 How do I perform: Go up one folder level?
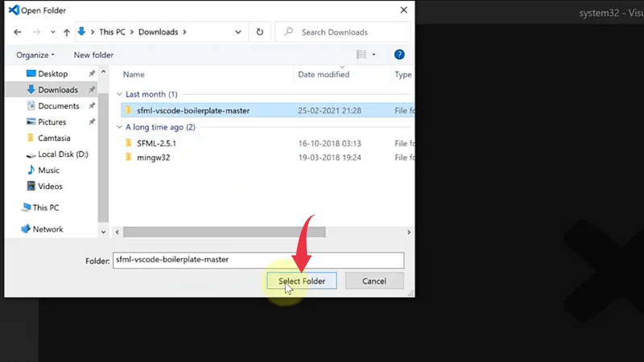point(66,32)
